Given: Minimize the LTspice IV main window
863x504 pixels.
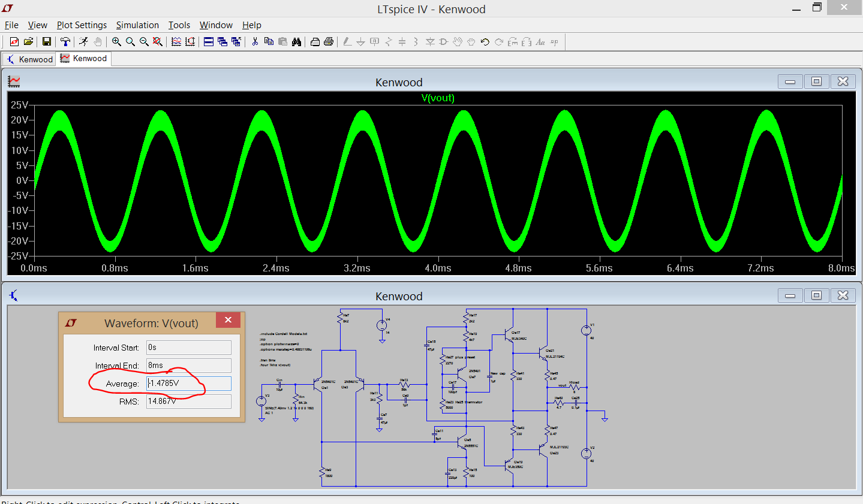Looking at the screenshot, I should (796, 8).
